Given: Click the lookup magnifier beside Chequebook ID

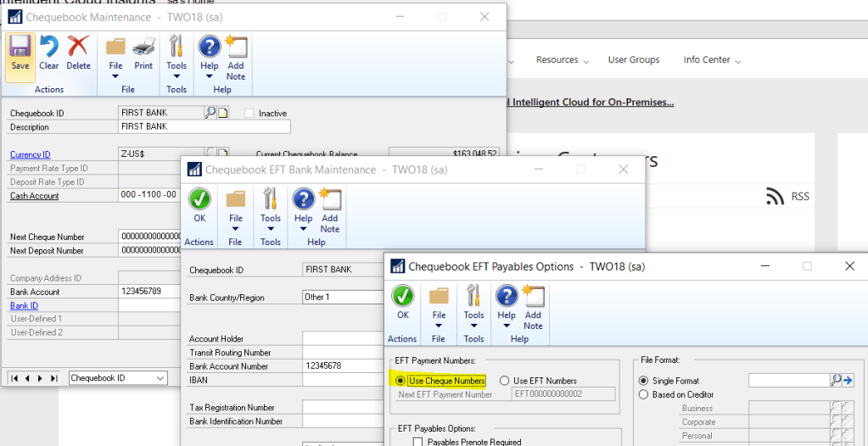Looking at the screenshot, I should [210, 113].
